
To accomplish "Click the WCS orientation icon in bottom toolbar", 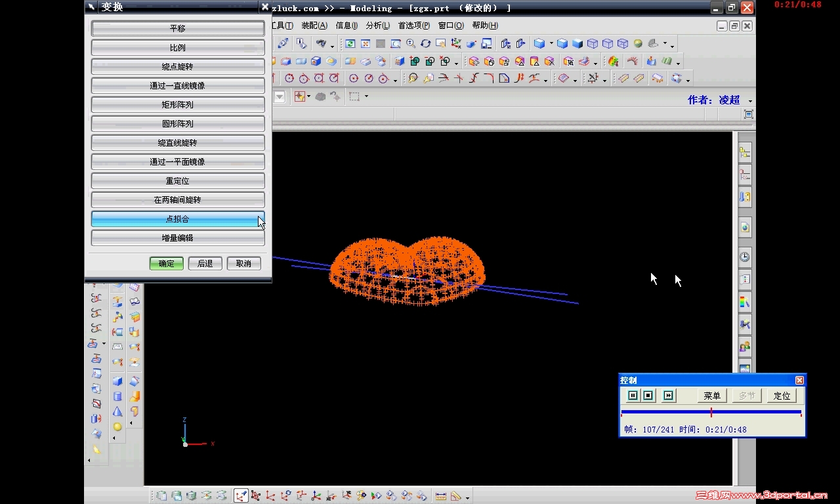I will coord(241,496).
